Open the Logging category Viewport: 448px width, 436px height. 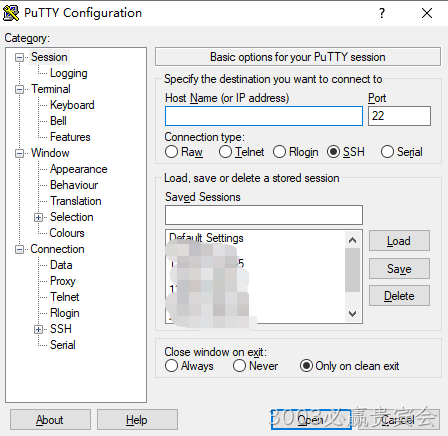pyautogui.click(x=69, y=73)
